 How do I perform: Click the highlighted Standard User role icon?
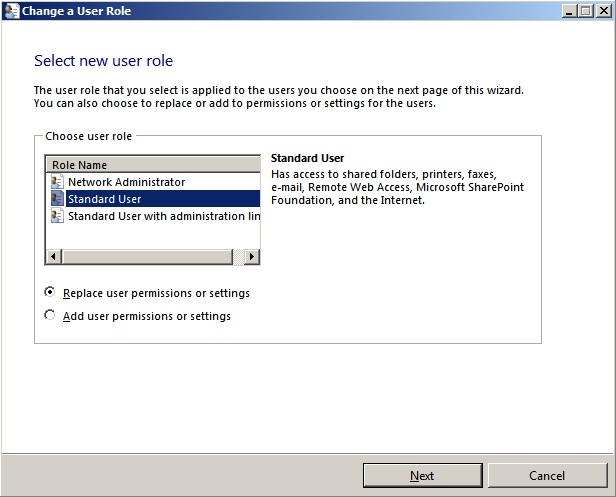pyautogui.click(x=57, y=199)
